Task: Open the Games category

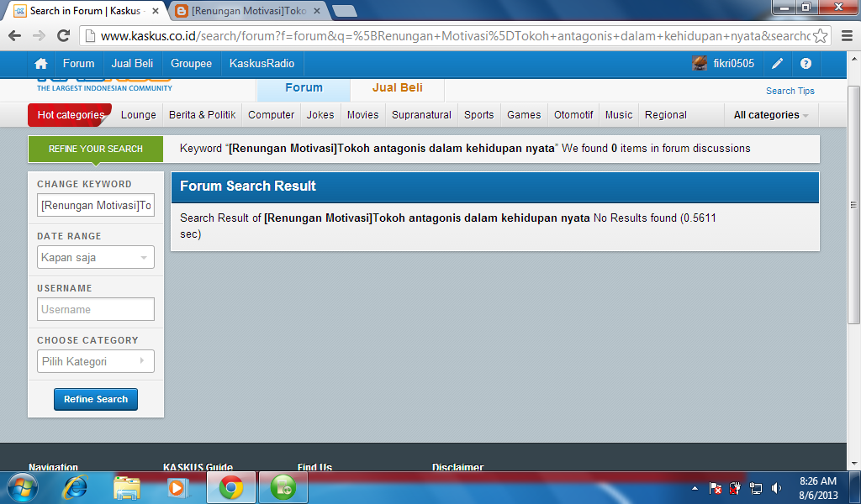Action: click(524, 115)
